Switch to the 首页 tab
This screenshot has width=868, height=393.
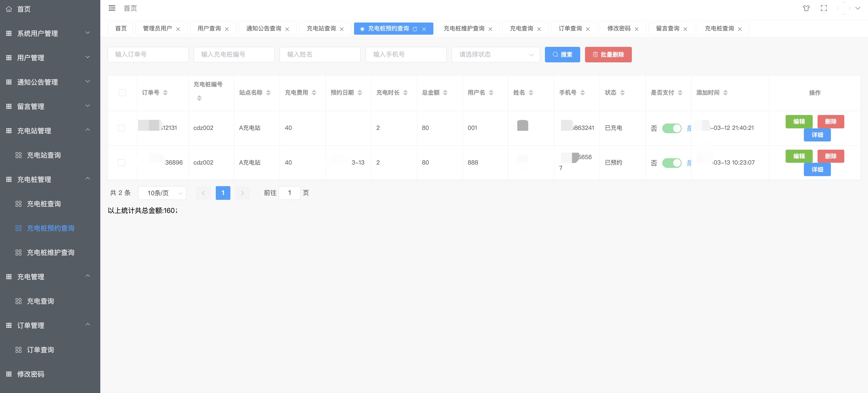tap(121, 29)
